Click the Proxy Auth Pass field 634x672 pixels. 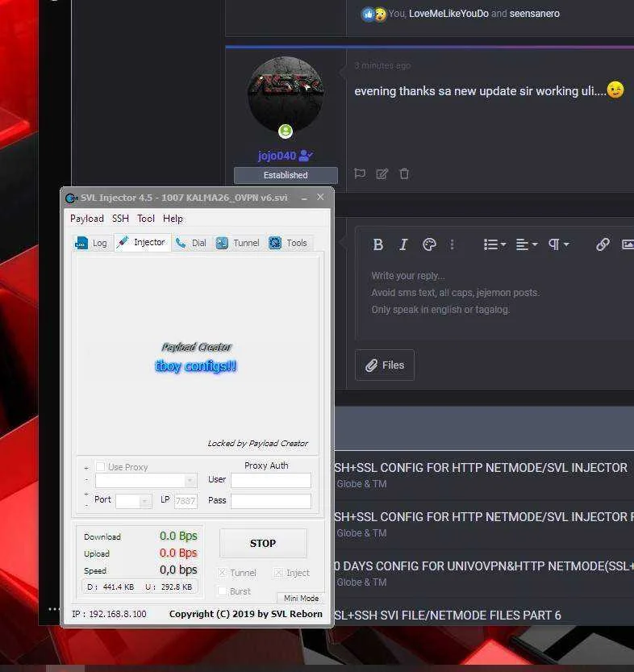(x=271, y=501)
